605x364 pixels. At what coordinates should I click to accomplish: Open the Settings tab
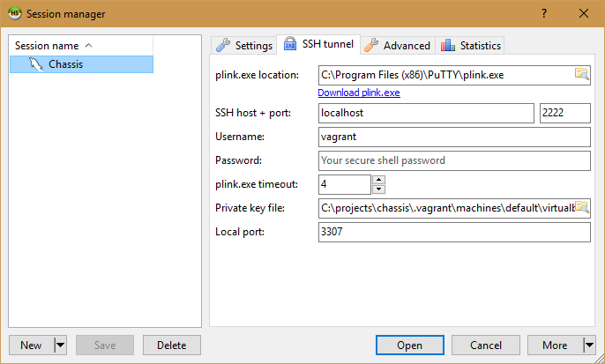point(243,46)
